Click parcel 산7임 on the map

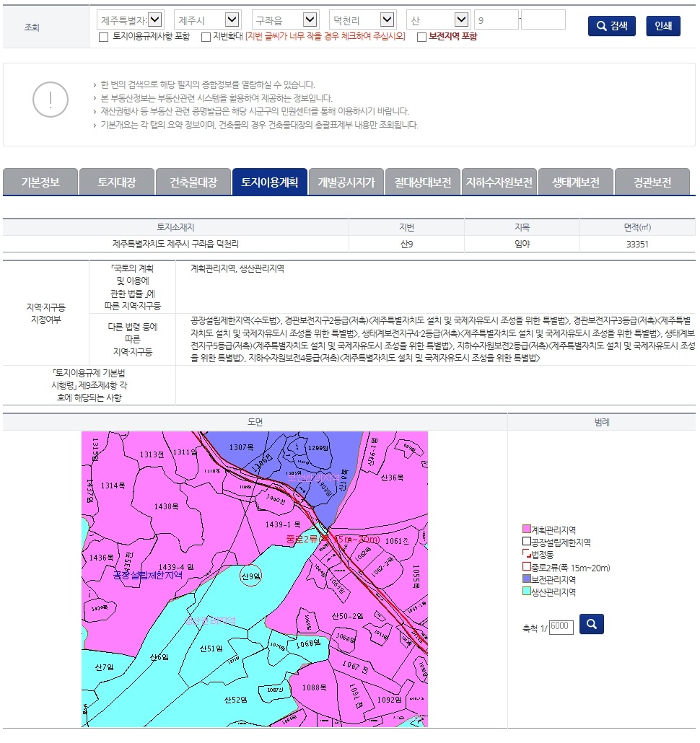(x=104, y=667)
